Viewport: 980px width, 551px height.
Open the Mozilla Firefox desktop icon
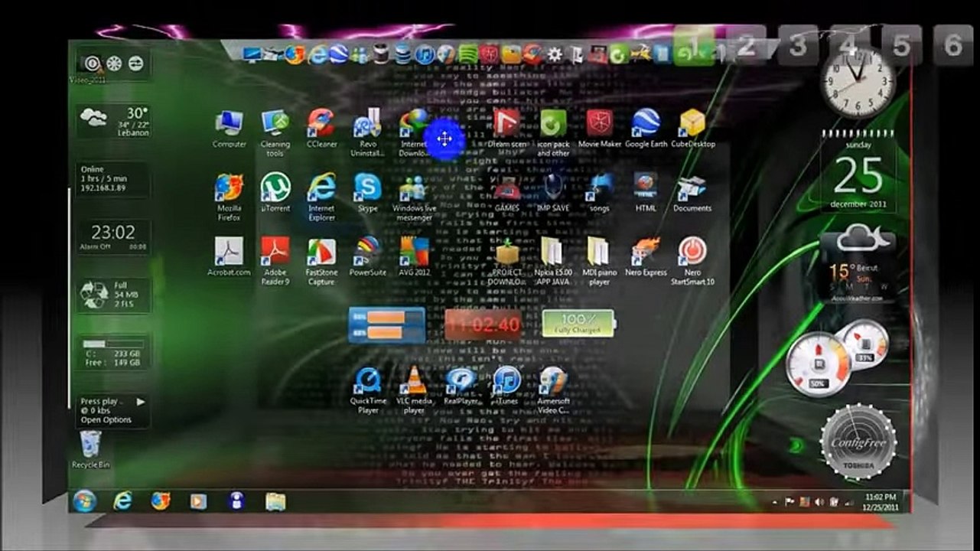tap(229, 197)
